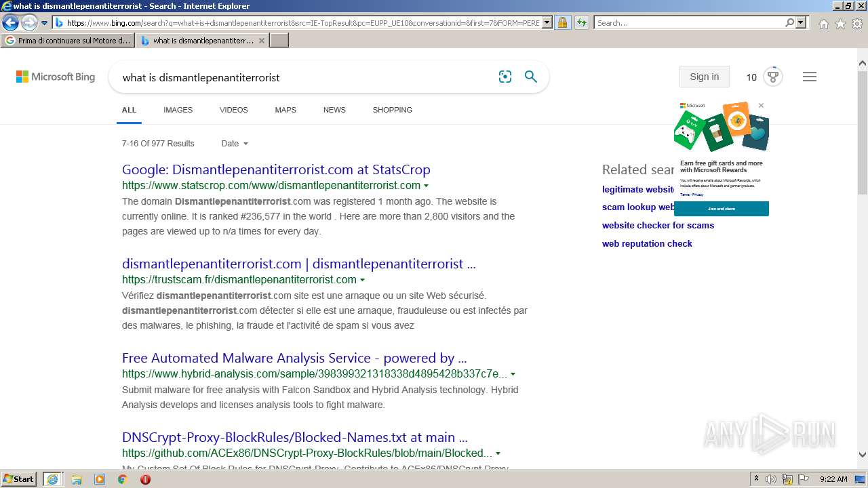The height and width of the screenshot is (488, 868).
Task: Switch to MAPS tab
Action: 285,110
